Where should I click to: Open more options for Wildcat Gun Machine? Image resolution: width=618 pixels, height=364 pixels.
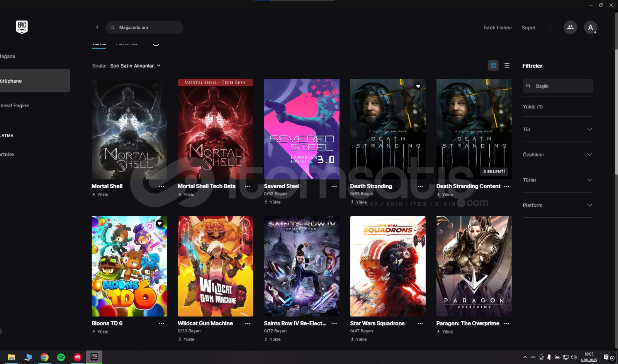pos(248,323)
